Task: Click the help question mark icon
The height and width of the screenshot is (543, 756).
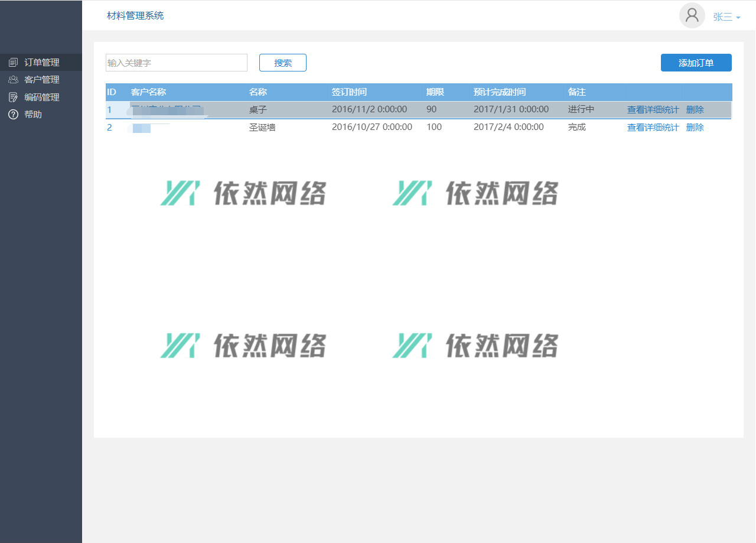Action: 13,115
